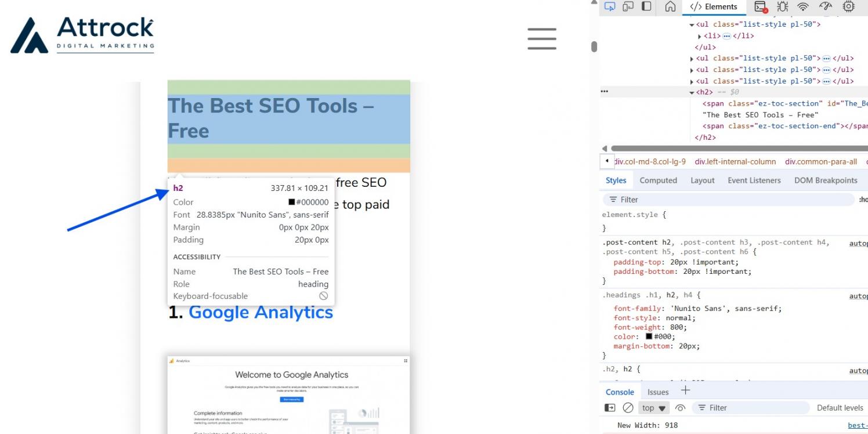Image resolution: width=868 pixels, height=434 pixels.
Task: Click the font-style: normal declaration
Action: (654, 318)
